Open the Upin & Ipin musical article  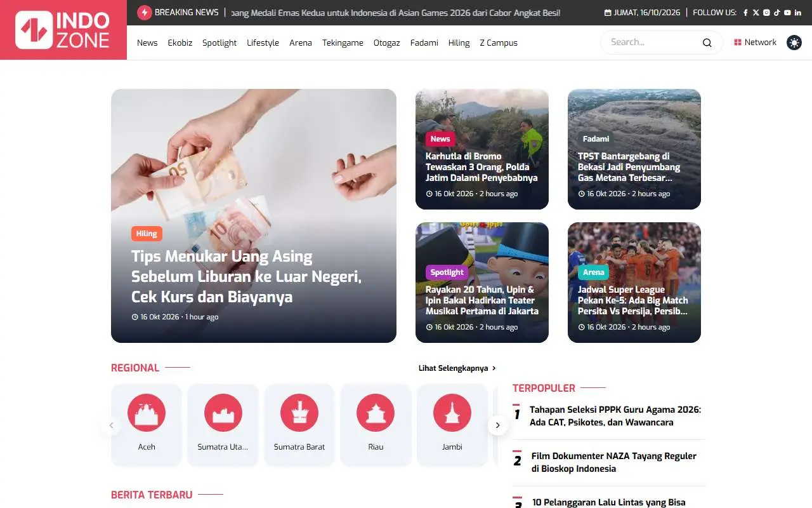[482, 300]
